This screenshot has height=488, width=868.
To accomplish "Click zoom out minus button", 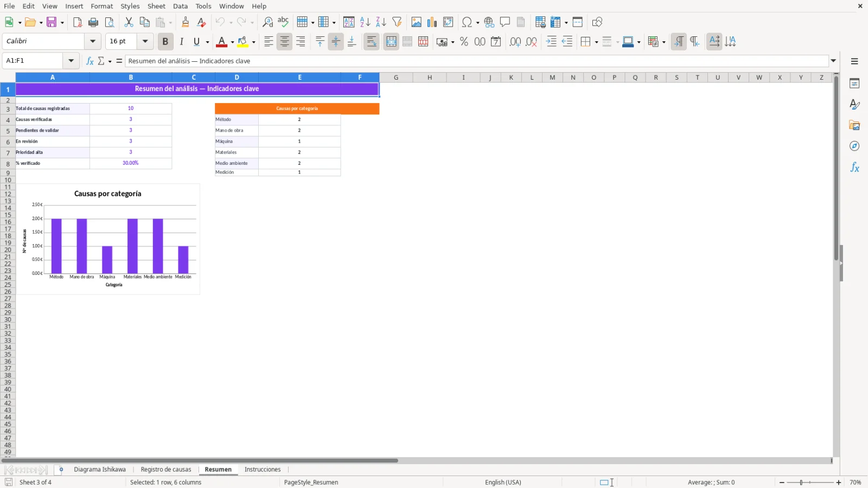I will coord(782,482).
